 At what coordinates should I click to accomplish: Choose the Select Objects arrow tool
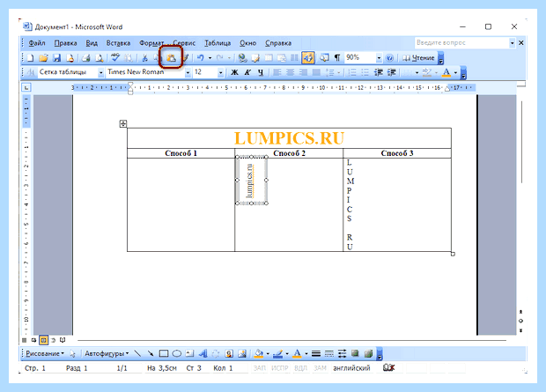72,353
